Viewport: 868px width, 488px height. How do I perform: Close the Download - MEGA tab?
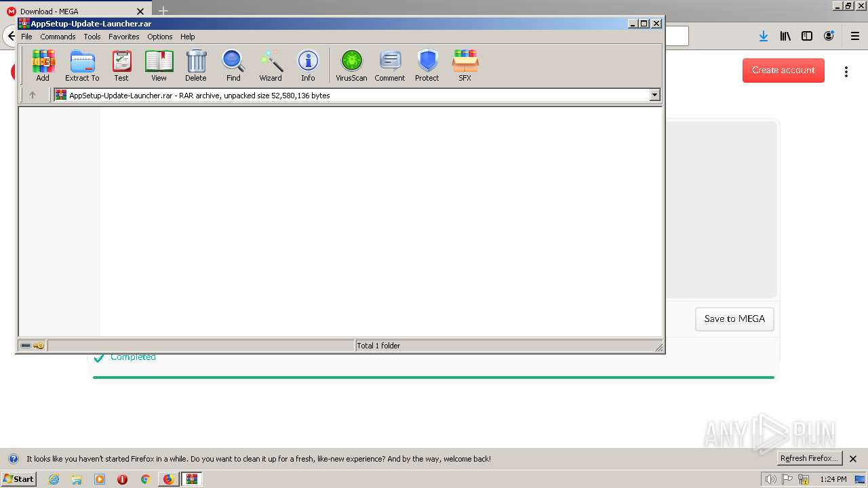141,12
